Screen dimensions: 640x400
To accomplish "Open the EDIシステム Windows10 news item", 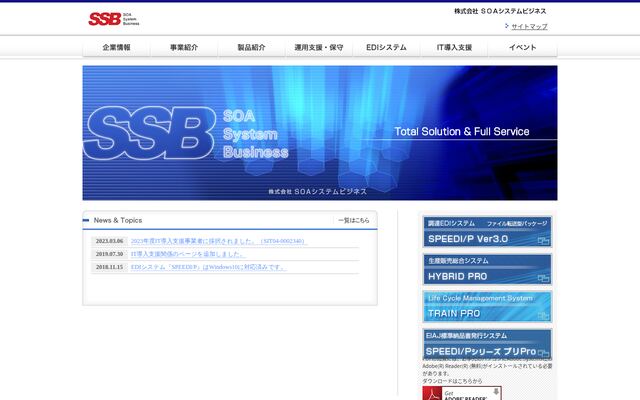I will pyautogui.click(x=208, y=267).
